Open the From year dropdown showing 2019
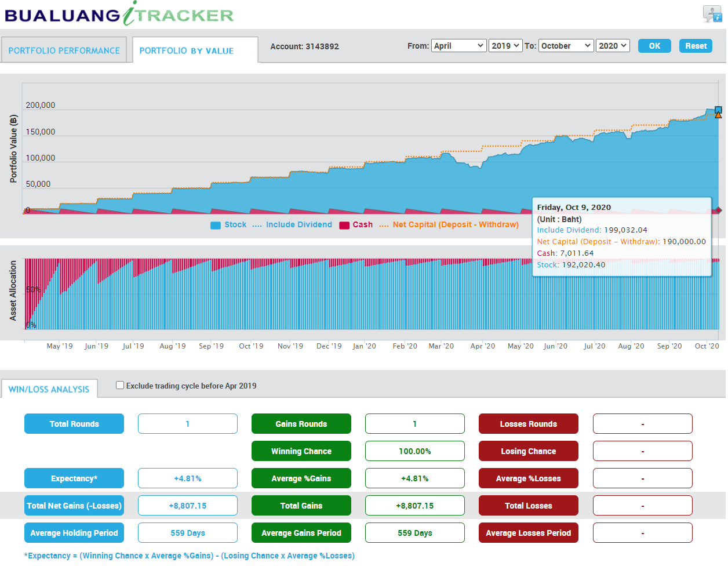728x566 pixels. click(505, 46)
